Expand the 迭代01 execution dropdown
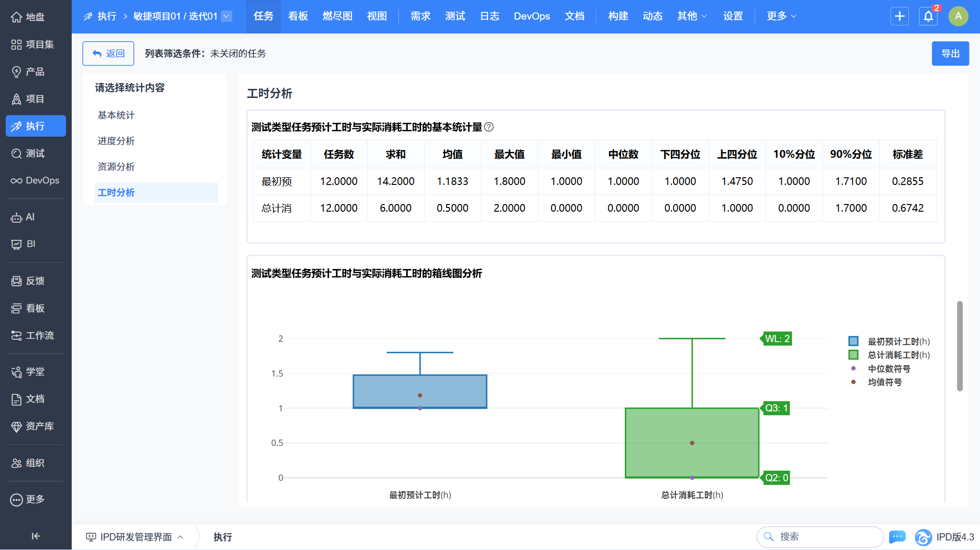 [x=227, y=16]
